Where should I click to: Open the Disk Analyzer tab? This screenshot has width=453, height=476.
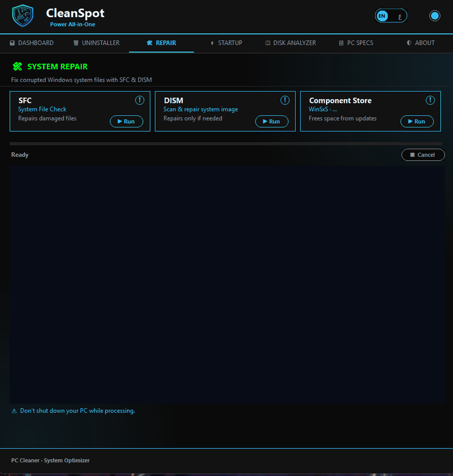[291, 43]
